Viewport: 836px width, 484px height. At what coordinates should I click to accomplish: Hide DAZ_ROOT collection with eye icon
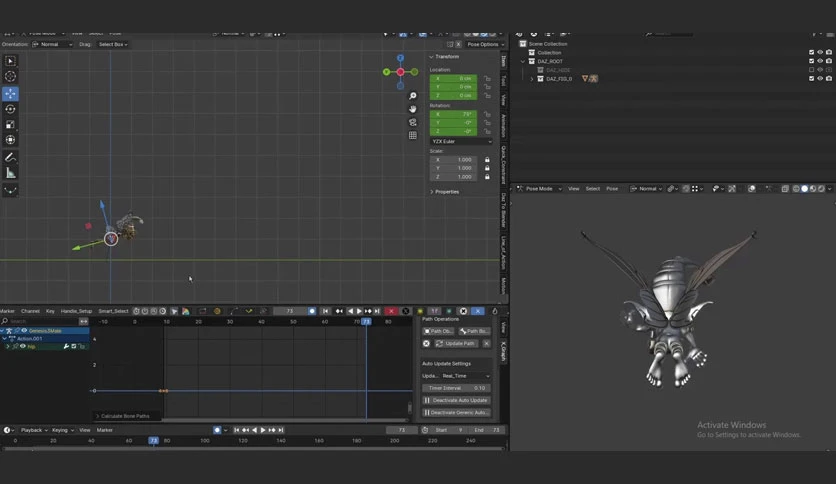tap(820, 61)
